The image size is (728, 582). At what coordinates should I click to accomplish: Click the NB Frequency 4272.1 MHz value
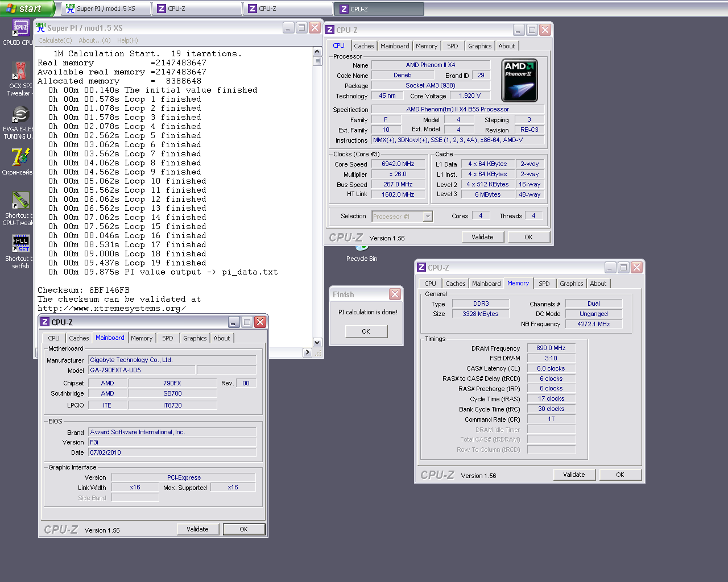point(594,324)
